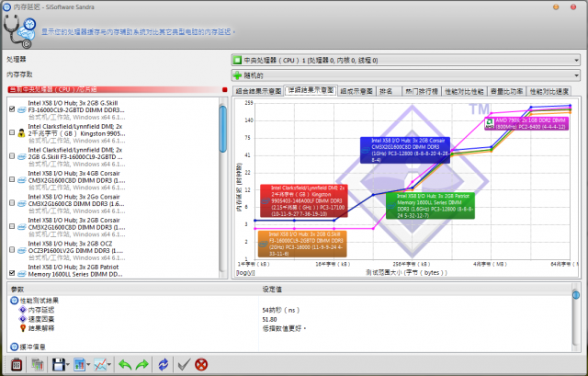
Task: Click the red square beside current CPU header
Action: point(224,90)
